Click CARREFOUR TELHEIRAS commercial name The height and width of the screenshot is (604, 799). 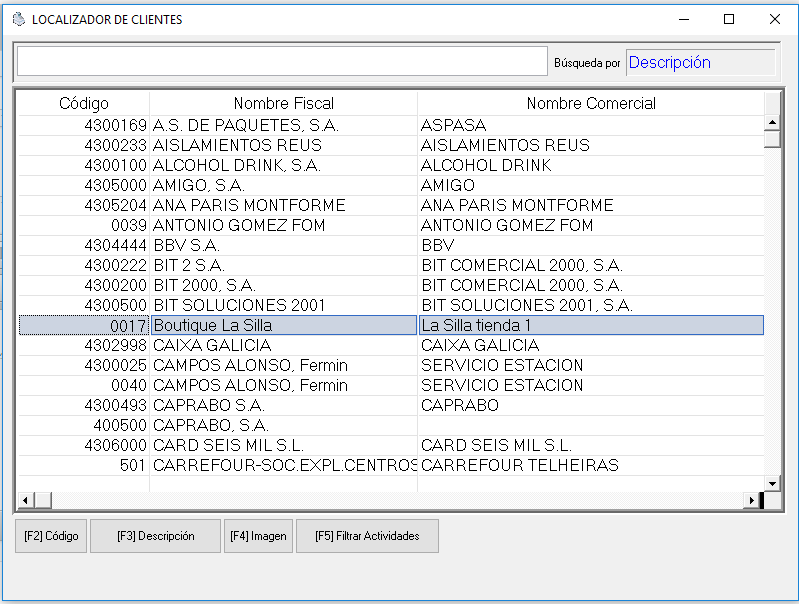(x=591, y=465)
